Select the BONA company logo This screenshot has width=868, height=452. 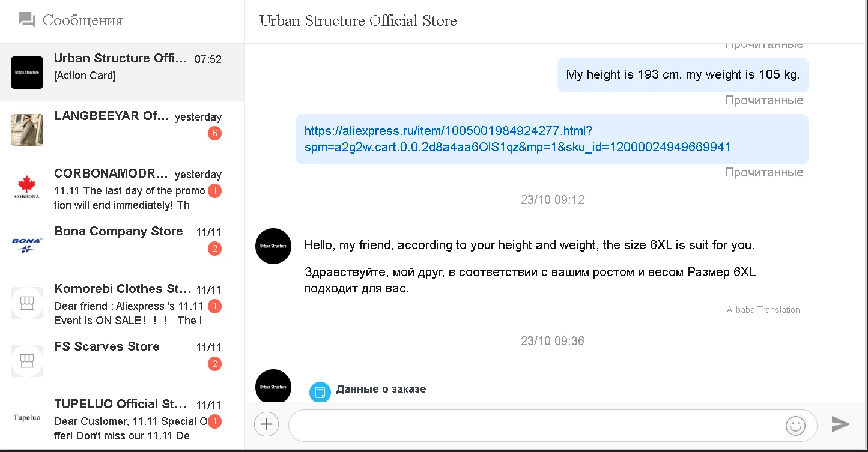coord(27,245)
